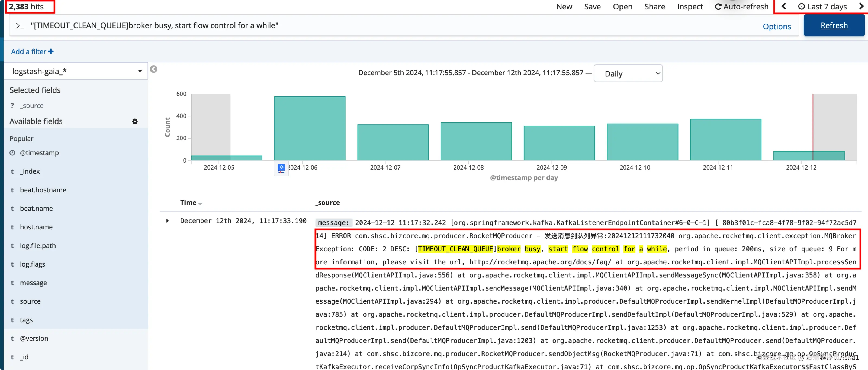Open the Inspect menu item
Viewport: 868px width, 370px height.
690,7
